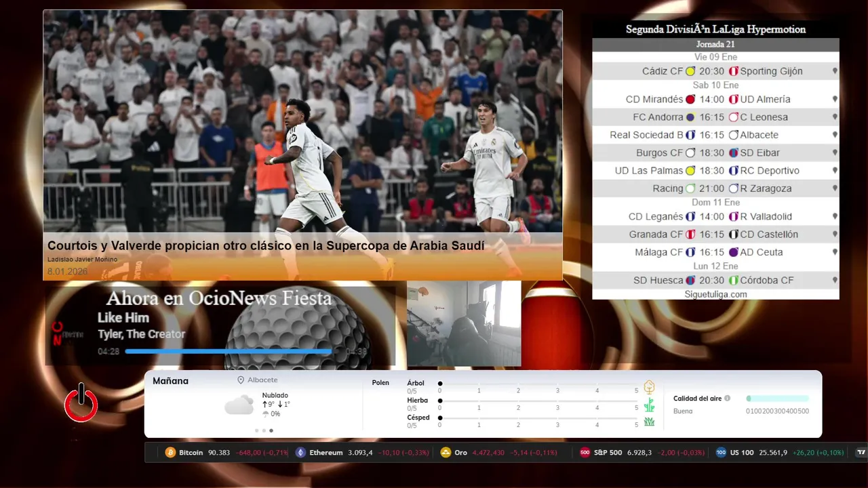Open venue pin for Real Sociedad B match
Screen dimensions: 868x488
[835, 135]
